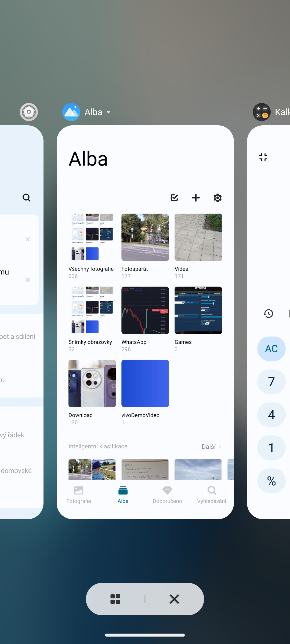The width and height of the screenshot is (290, 644).
Task: Open the handwritten note classification thumbnail
Action: pyautogui.click(x=145, y=469)
